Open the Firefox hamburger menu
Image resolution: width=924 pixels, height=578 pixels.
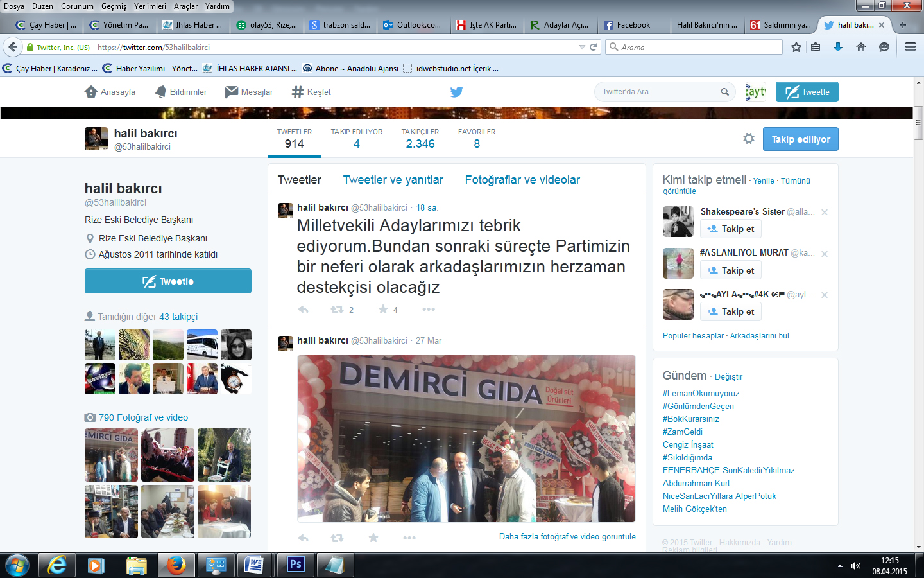(910, 47)
